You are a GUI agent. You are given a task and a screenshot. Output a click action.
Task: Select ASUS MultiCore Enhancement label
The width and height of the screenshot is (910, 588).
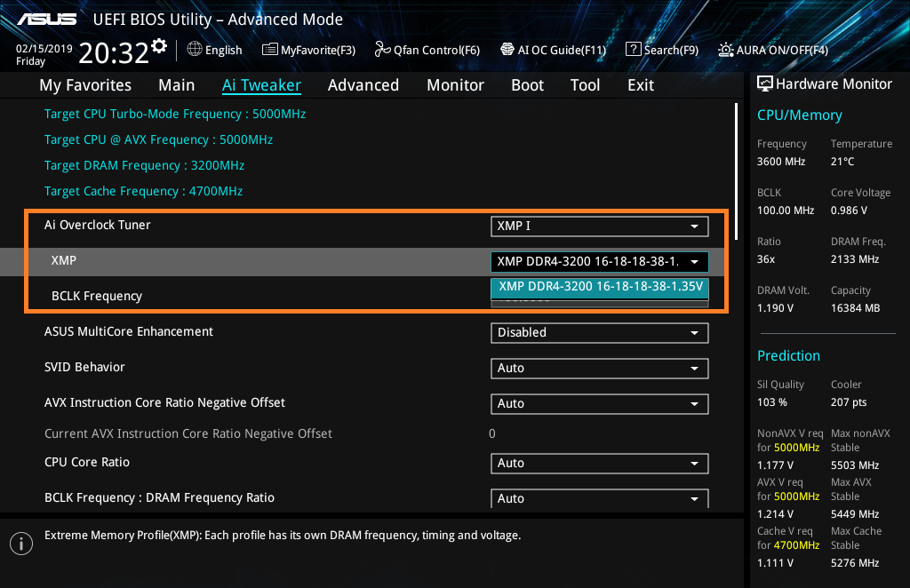(x=129, y=331)
